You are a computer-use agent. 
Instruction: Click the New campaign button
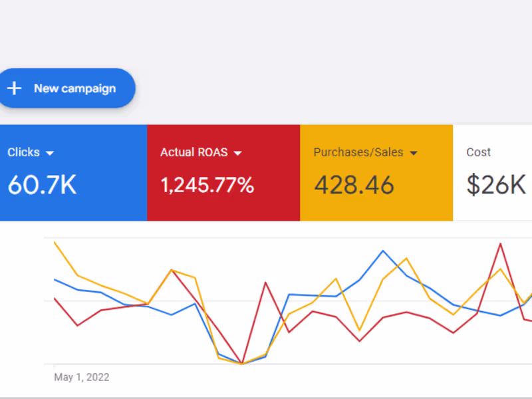click(x=66, y=88)
